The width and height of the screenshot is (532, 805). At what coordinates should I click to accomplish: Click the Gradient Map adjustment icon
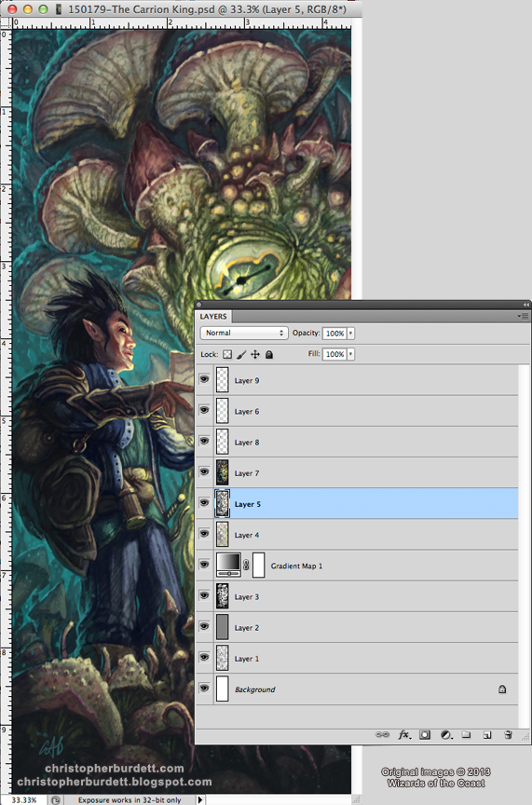coord(228,566)
